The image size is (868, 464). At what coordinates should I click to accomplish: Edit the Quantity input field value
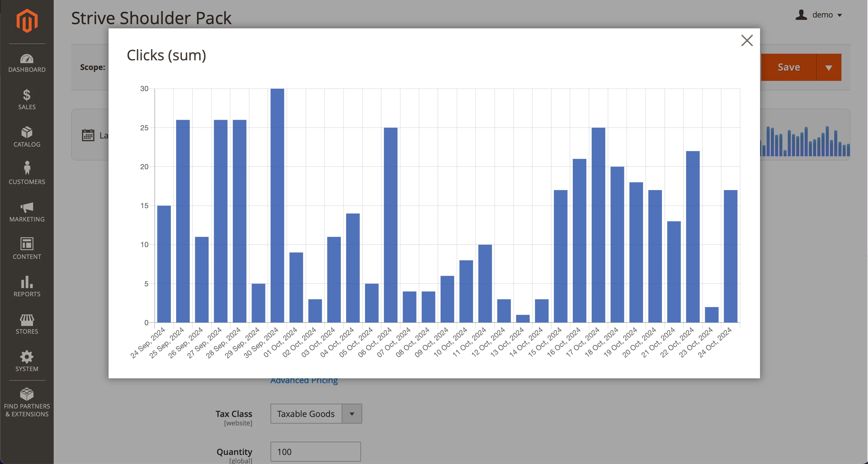(316, 451)
